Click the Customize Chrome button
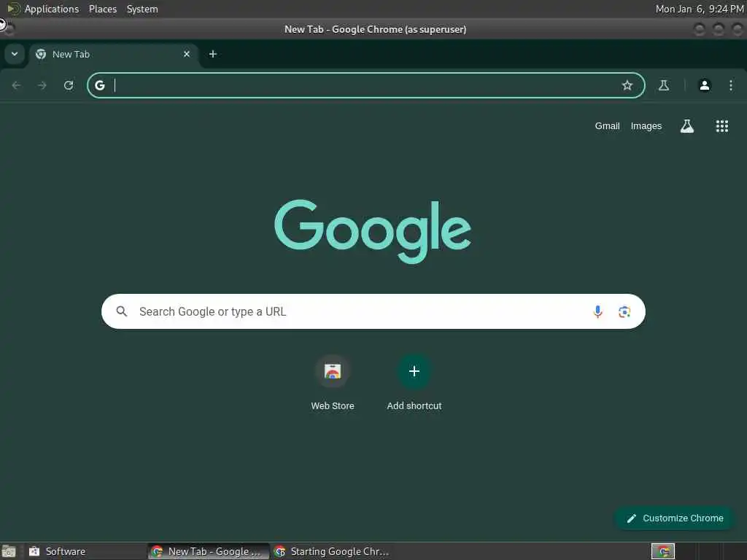The height and width of the screenshot is (560, 747). (675, 518)
